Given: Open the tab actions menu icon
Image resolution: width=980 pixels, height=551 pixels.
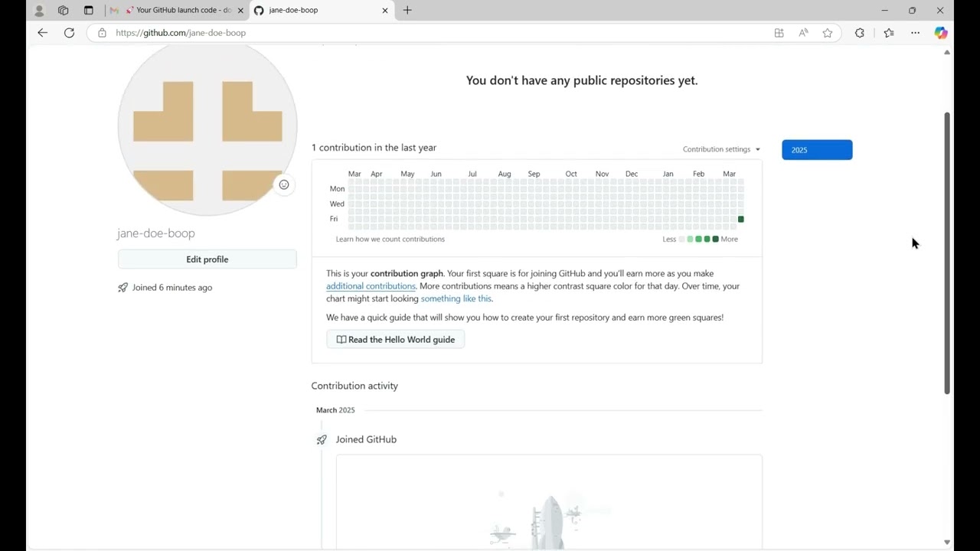Looking at the screenshot, I should click(88, 11).
